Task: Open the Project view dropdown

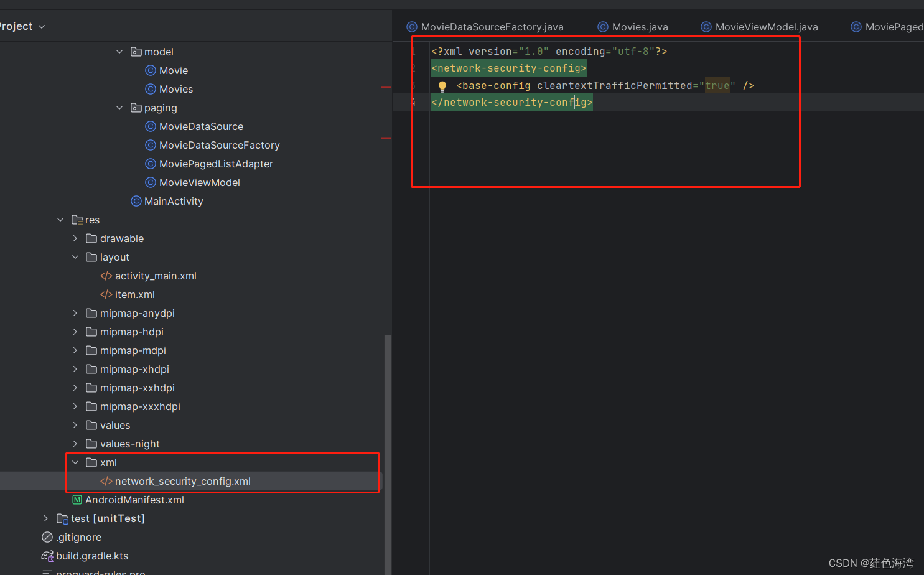Action: (x=41, y=26)
